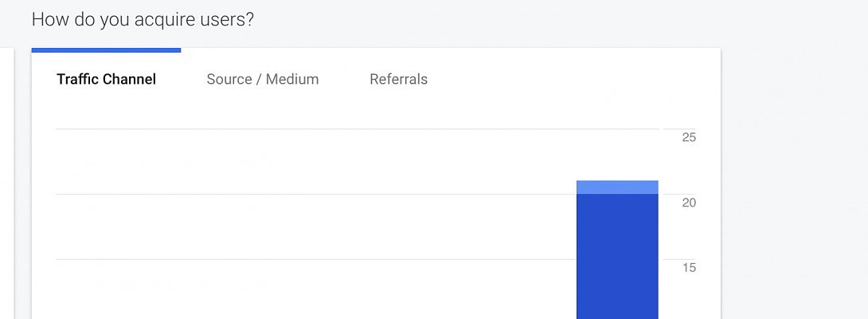868x319 pixels.
Task: Open the Source / Medium tab
Action: pyautogui.click(x=262, y=79)
